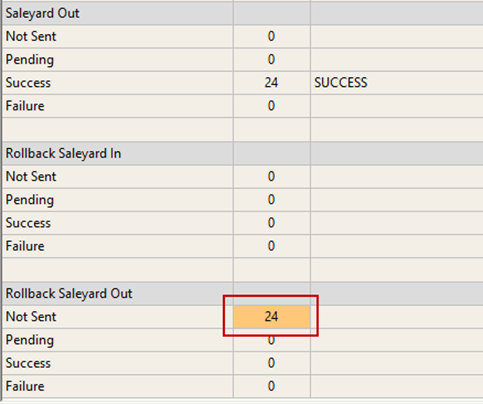Click Saleyard Out Failure count cell

tap(272, 106)
